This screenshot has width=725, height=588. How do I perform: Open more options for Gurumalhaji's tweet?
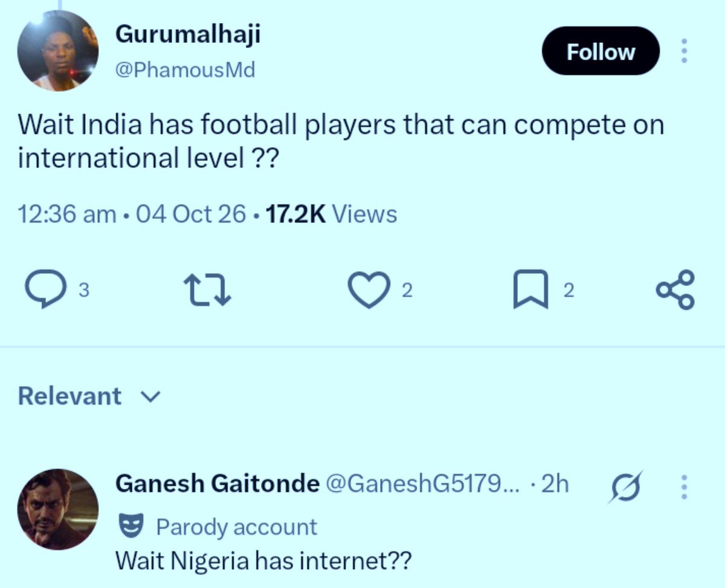coord(685,52)
